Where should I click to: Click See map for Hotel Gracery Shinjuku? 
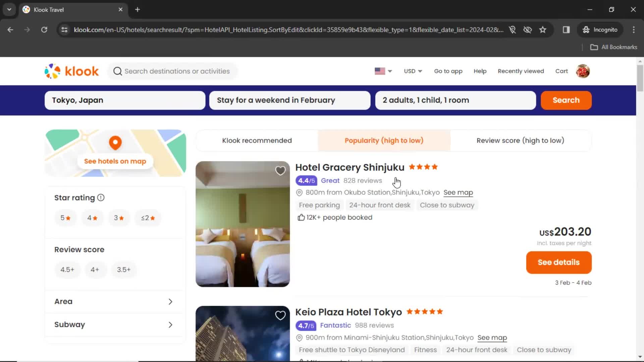(458, 193)
